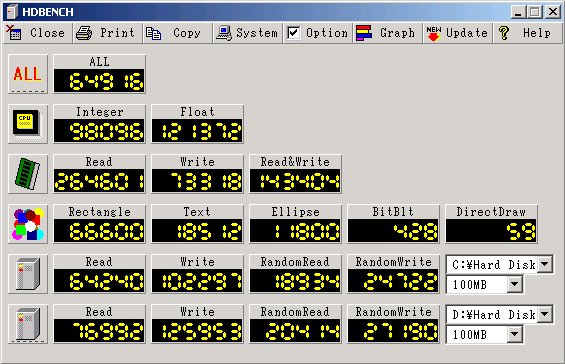The height and width of the screenshot is (364, 565).
Task: Open the 100MB size dropdown under C: drive
Action: point(515,284)
